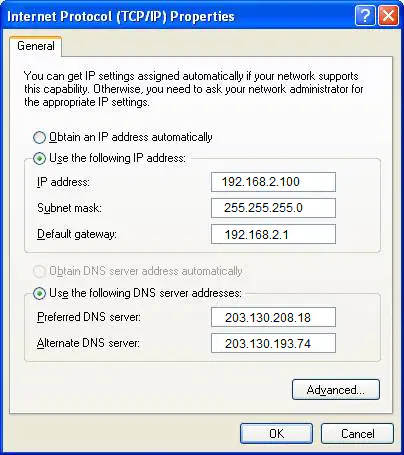
Task: Select Use the following IP address
Action: (39, 159)
